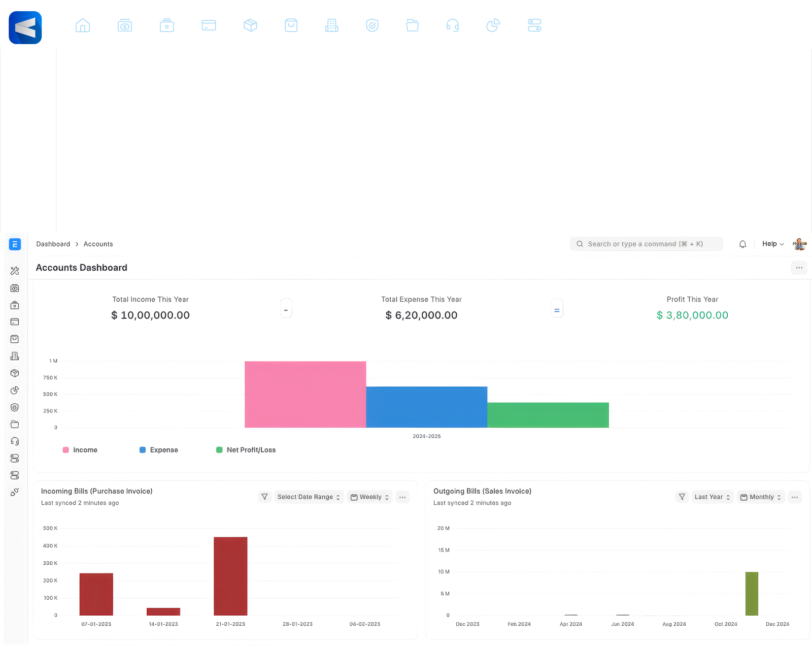The width and height of the screenshot is (812, 646).
Task: Click the green Net Profit/Loss bar
Action: (548, 415)
